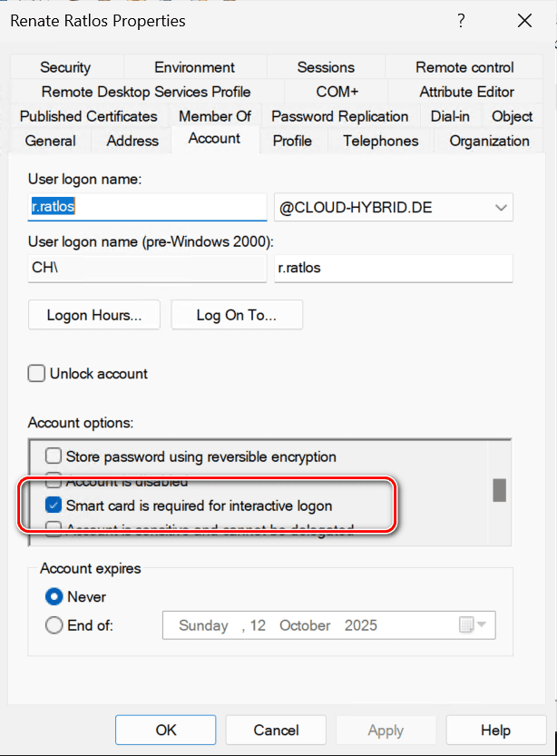
Task: Enable Store password using reversible encryption
Action: (x=54, y=457)
